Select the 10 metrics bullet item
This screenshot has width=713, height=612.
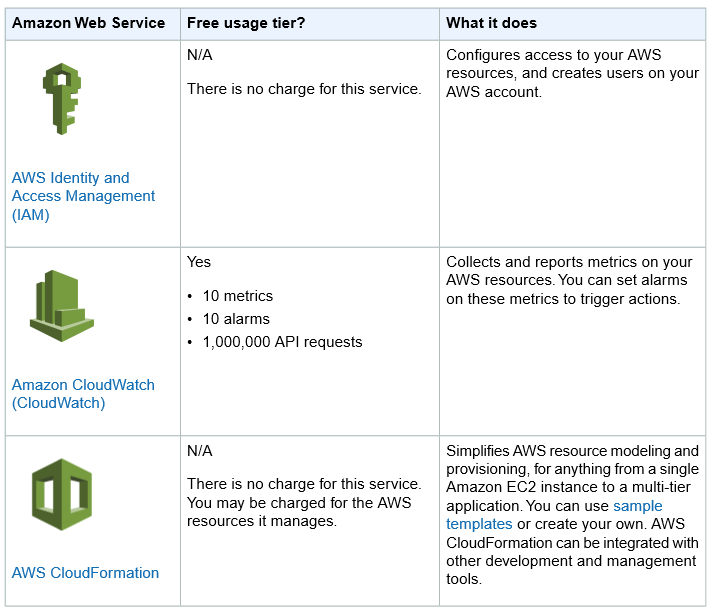tap(238, 296)
